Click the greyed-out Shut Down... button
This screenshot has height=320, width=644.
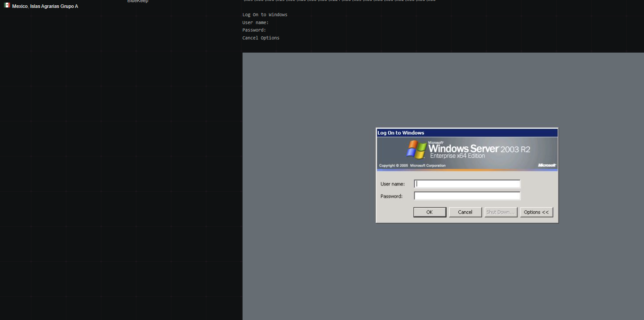pos(501,212)
